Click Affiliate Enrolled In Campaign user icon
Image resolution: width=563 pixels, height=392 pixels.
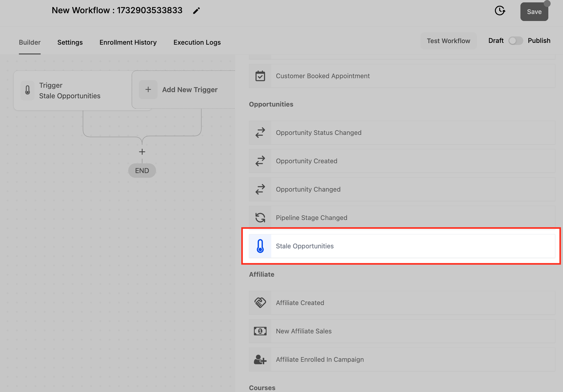point(260,360)
